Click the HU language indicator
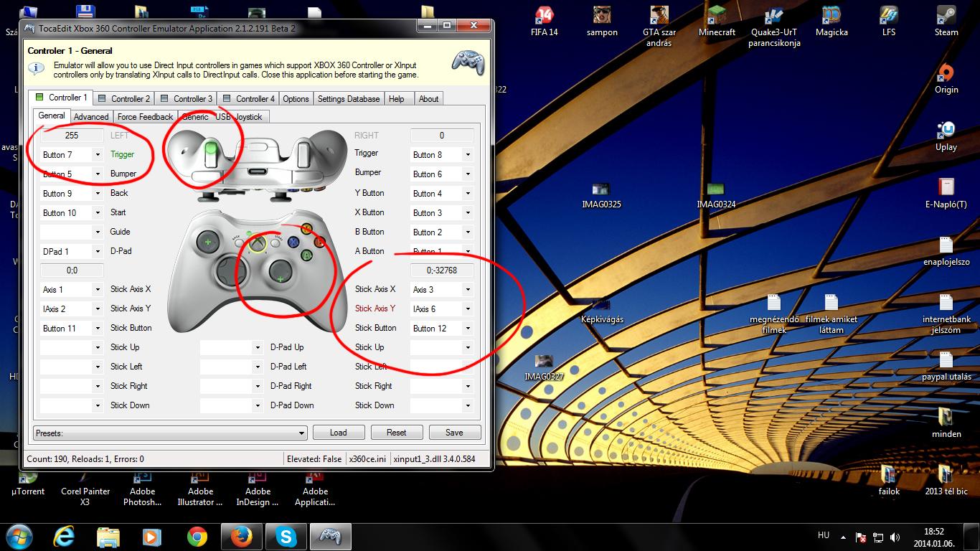The width and height of the screenshot is (980, 551). (x=824, y=535)
